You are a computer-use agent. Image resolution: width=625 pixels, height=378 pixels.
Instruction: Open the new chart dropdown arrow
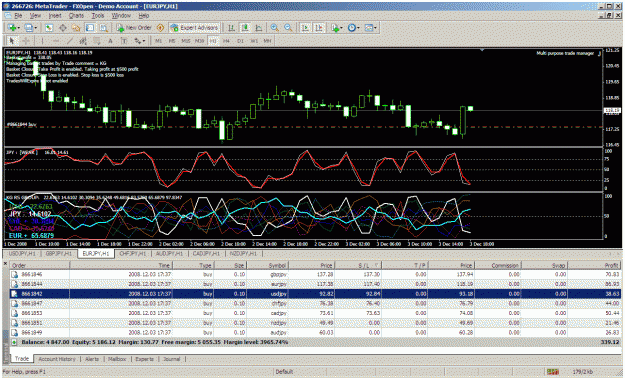(x=19, y=28)
